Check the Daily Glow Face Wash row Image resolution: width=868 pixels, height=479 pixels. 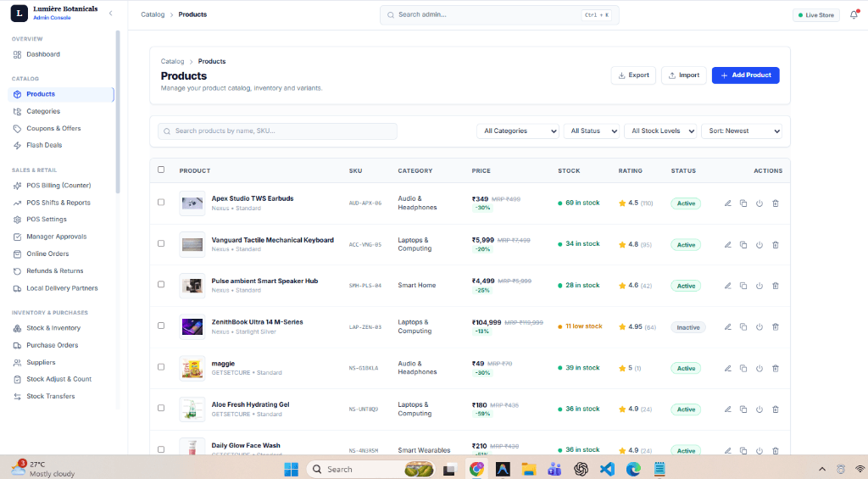pyautogui.click(x=161, y=449)
